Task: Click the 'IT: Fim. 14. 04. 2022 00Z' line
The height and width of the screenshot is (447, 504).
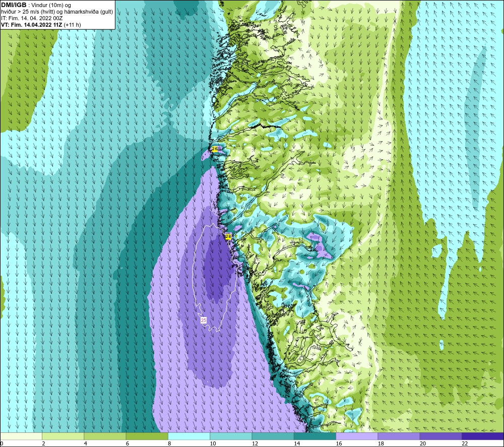Action: pos(31,18)
